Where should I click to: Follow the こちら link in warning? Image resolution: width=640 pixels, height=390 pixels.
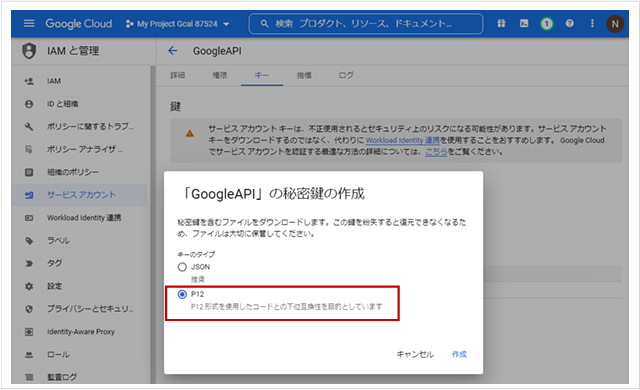pos(436,152)
